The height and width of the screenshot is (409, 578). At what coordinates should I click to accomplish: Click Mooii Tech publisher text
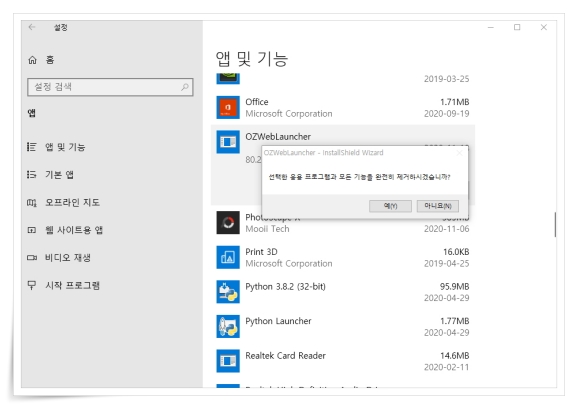point(267,229)
